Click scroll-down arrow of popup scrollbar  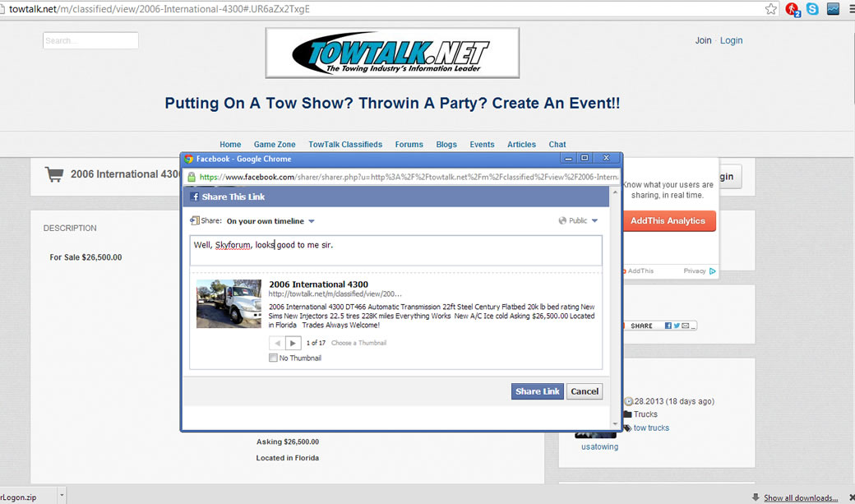616,423
